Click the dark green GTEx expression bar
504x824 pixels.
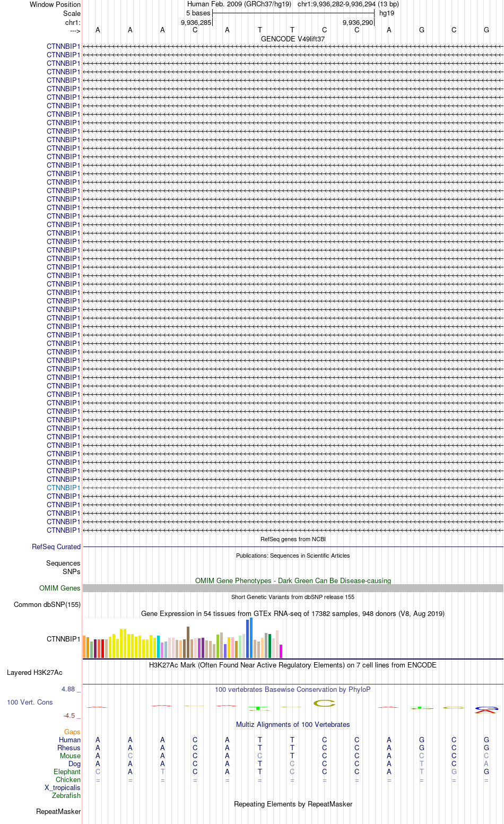270,646
